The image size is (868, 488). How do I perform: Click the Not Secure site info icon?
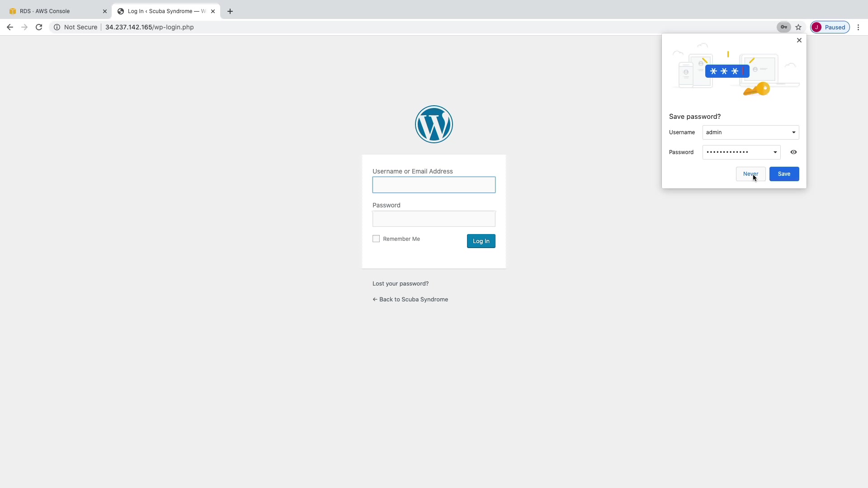(57, 27)
